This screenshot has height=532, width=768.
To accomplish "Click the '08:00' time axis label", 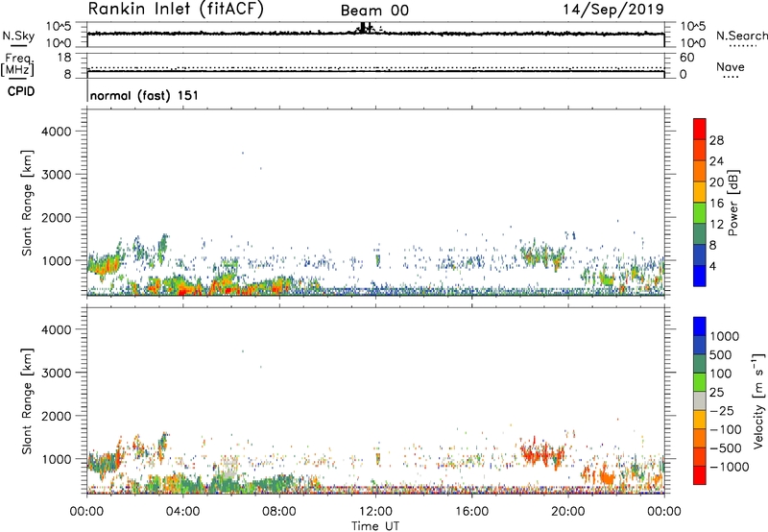I will coord(278,512).
